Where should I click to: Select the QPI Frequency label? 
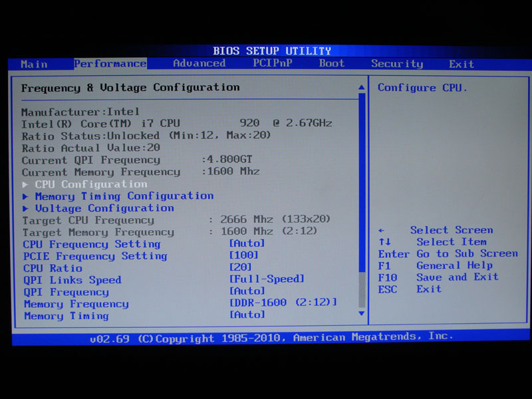66,292
